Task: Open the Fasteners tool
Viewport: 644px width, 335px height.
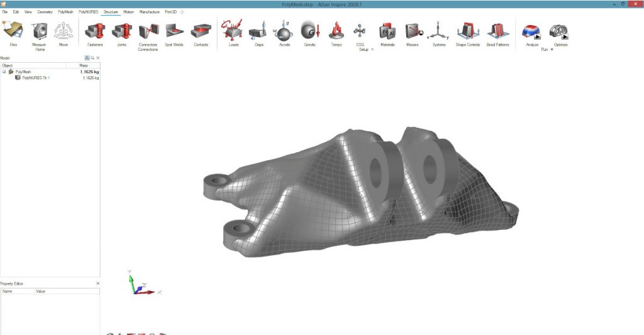Action: tap(94, 31)
